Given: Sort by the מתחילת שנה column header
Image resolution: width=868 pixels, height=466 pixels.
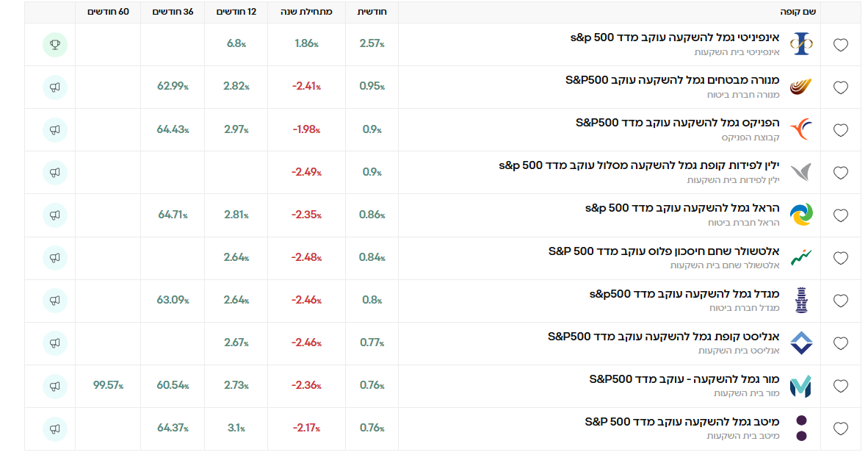Looking at the screenshot, I should coord(306,12).
